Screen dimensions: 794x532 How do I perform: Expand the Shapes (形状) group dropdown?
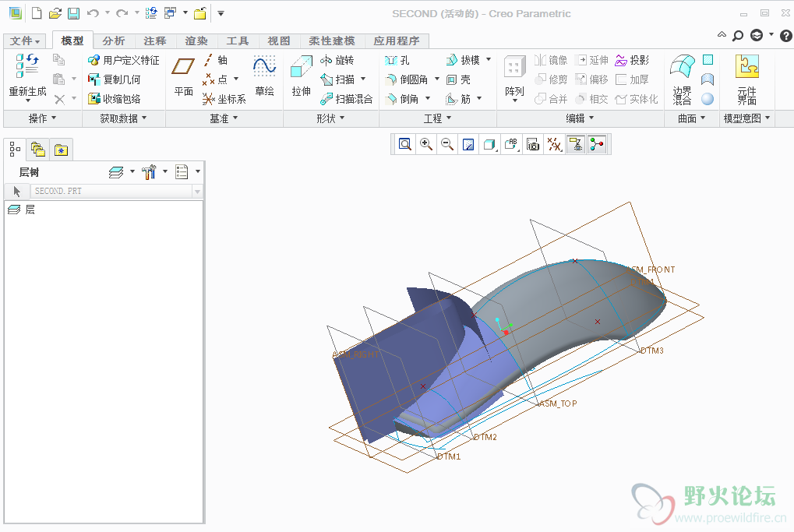click(330, 118)
